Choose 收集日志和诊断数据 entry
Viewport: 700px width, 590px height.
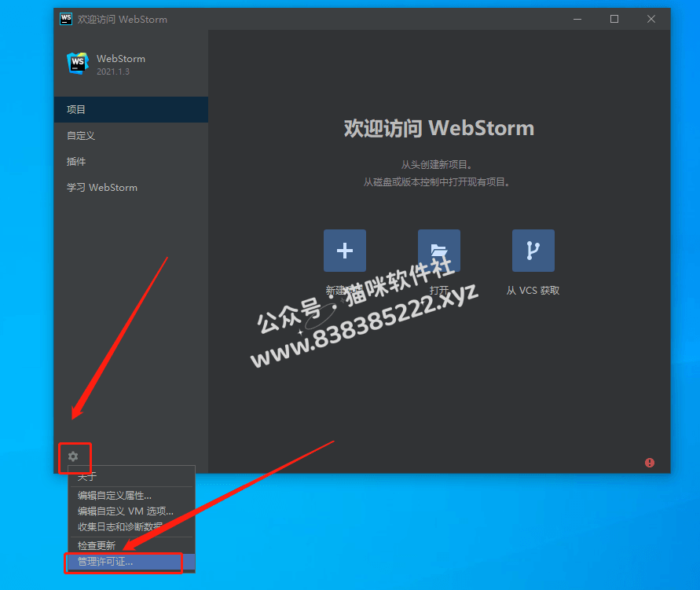tap(131, 526)
